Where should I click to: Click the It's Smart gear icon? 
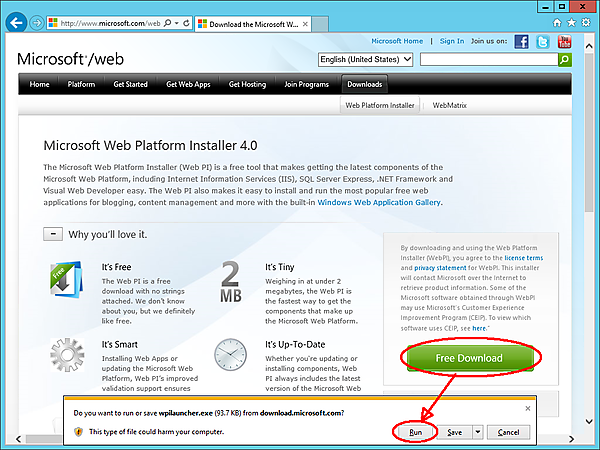pos(67,355)
